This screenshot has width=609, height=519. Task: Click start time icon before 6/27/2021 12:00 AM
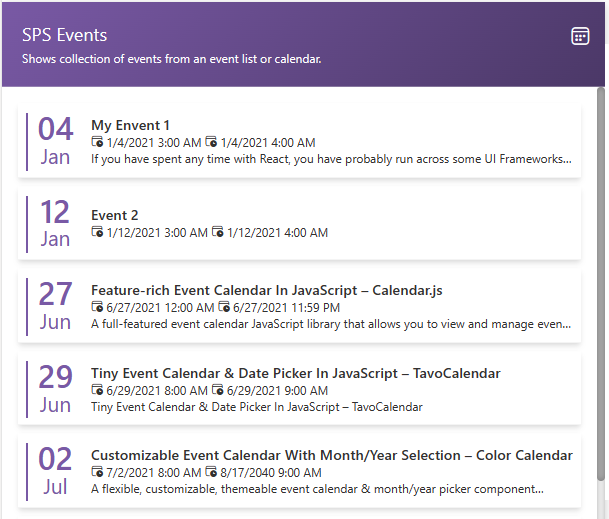point(97,307)
